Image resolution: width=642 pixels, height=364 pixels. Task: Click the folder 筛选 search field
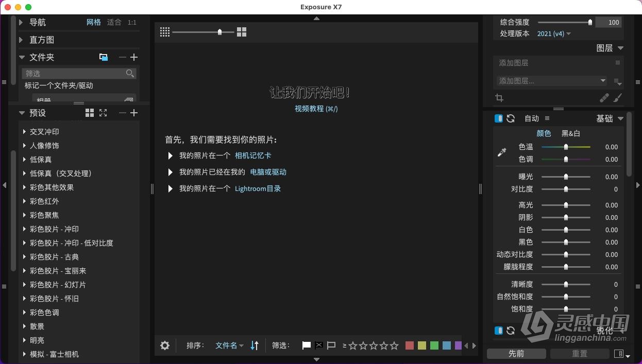coord(79,74)
